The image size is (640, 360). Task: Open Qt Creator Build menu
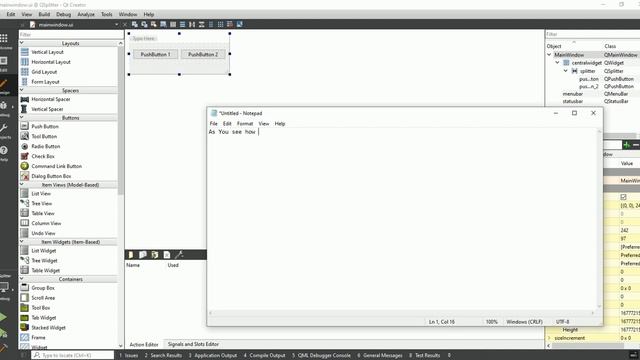[x=44, y=14]
